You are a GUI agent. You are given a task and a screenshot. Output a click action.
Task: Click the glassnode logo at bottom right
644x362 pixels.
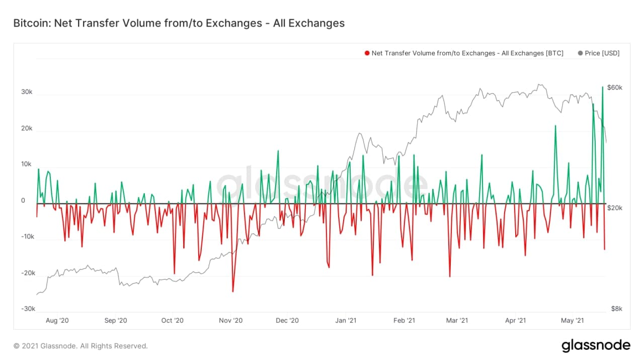coord(596,345)
